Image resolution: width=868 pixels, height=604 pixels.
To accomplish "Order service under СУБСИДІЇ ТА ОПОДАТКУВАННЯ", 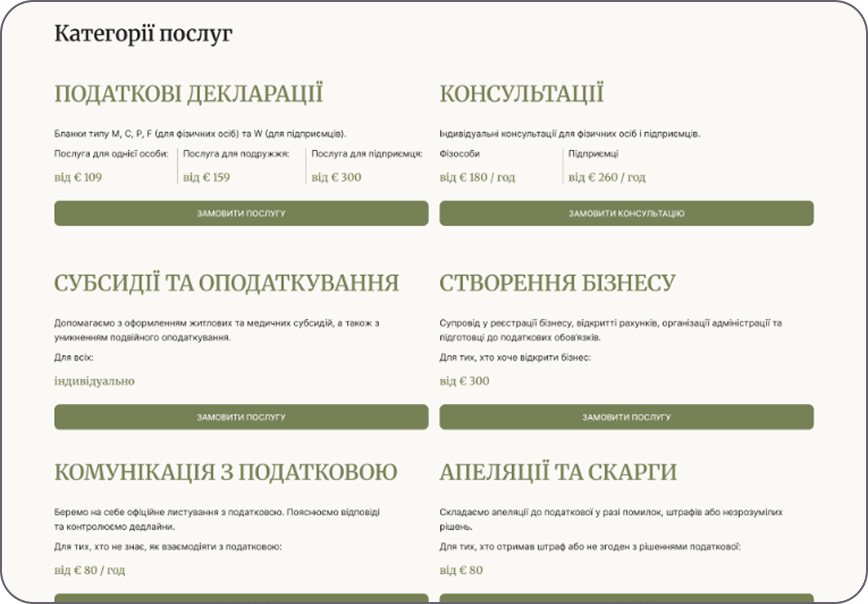I will click(241, 417).
